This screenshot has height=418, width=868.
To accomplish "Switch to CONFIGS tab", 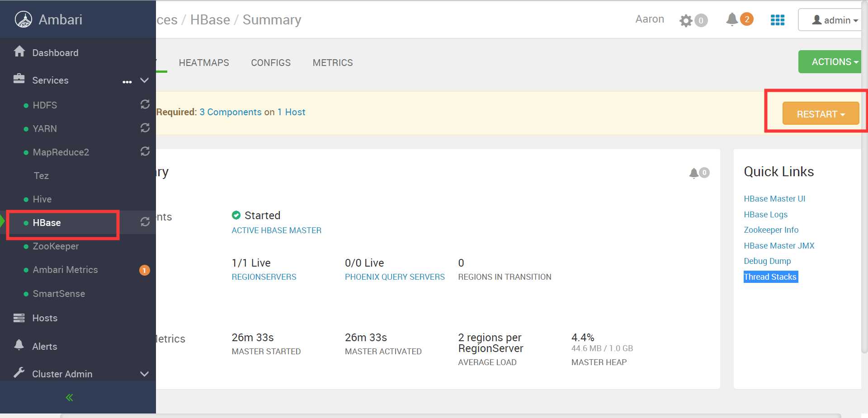I will point(271,63).
